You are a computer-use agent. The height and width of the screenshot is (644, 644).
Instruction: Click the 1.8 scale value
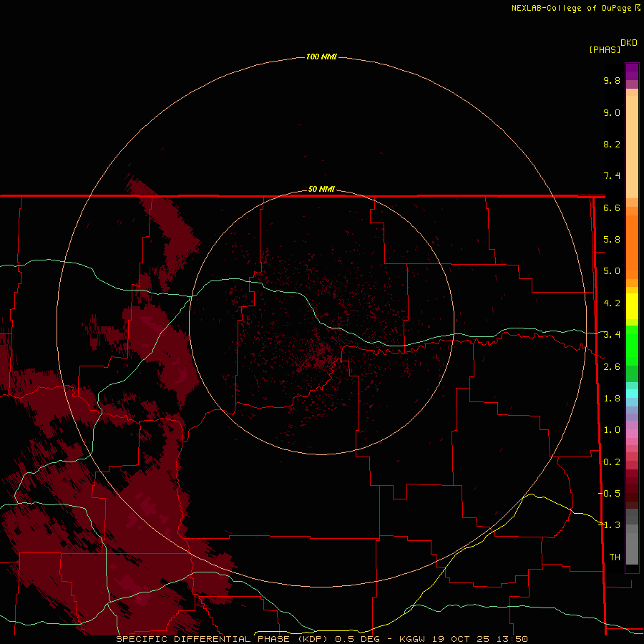click(612, 399)
